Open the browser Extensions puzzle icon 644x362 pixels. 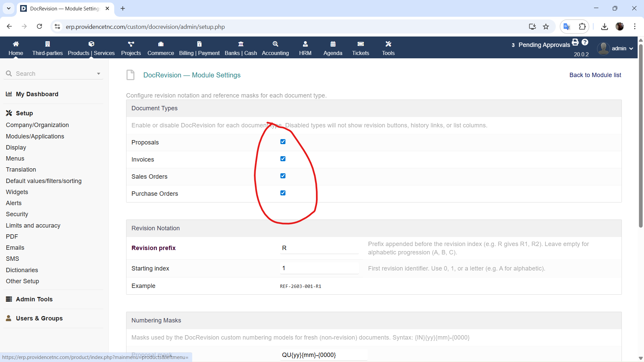[582, 26]
